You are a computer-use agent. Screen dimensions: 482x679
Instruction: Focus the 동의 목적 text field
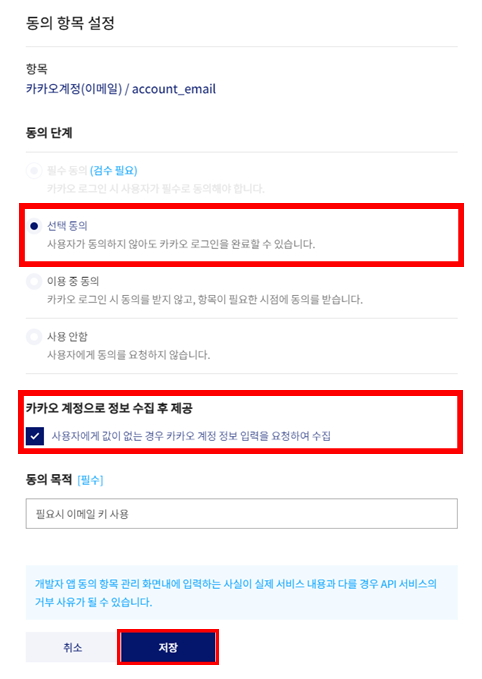242,514
